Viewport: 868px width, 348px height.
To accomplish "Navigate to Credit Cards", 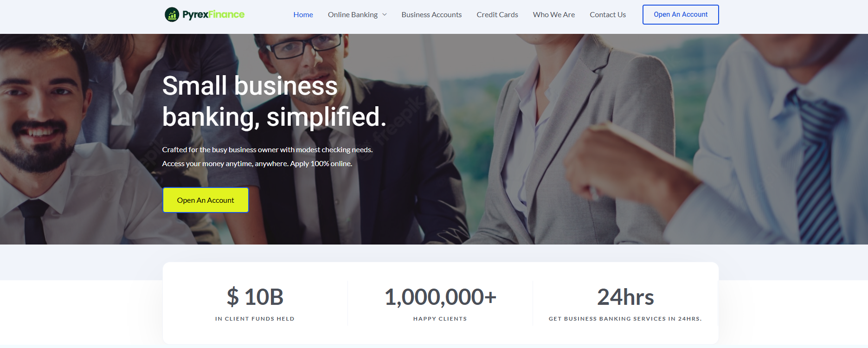I will [497, 15].
